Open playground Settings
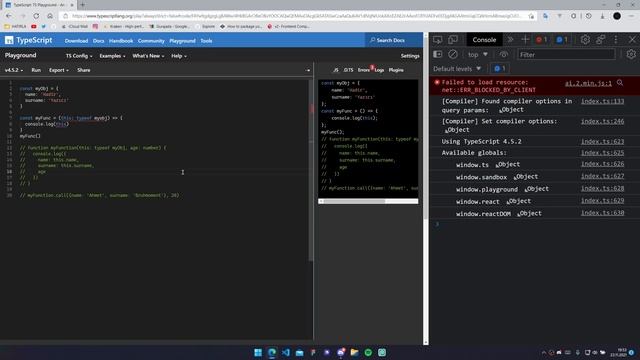 coord(410,56)
